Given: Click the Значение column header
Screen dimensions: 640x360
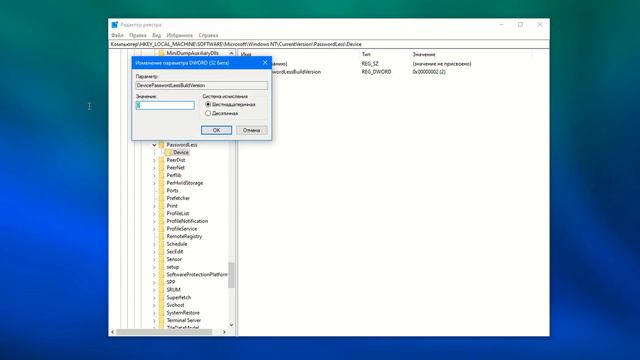Looking at the screenshot, I should [x=424, y=54].
